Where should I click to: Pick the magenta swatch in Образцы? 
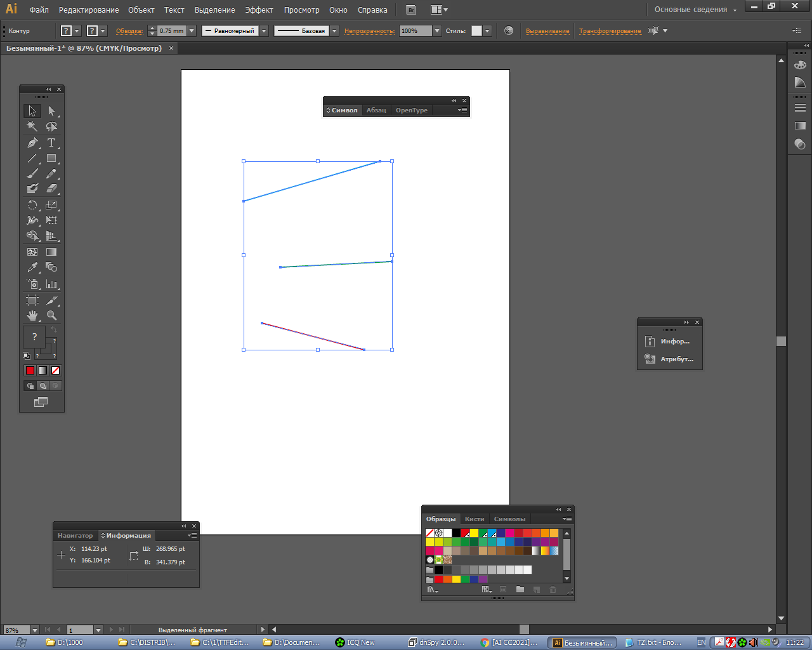(509, 533)
